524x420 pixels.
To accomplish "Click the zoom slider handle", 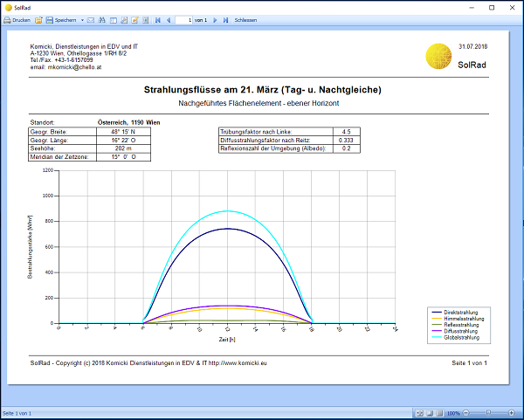I will pos(489,413).
